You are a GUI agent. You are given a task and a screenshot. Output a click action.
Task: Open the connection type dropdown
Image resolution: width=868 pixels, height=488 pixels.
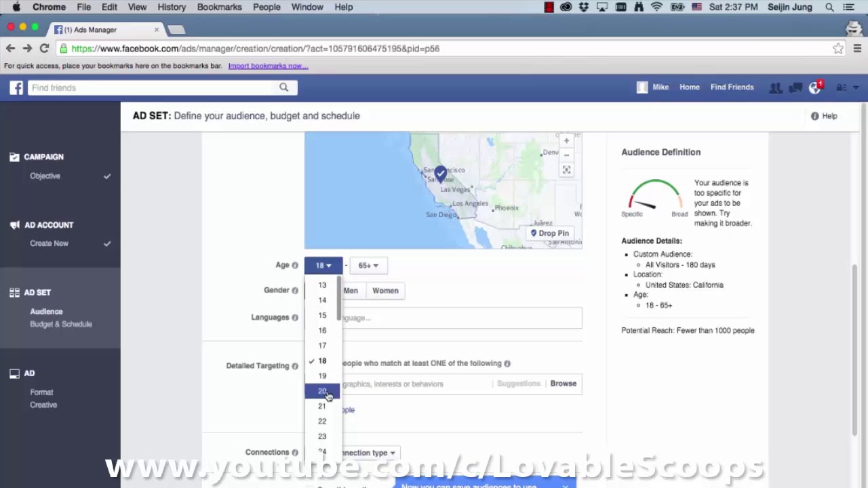pos(369,453)
